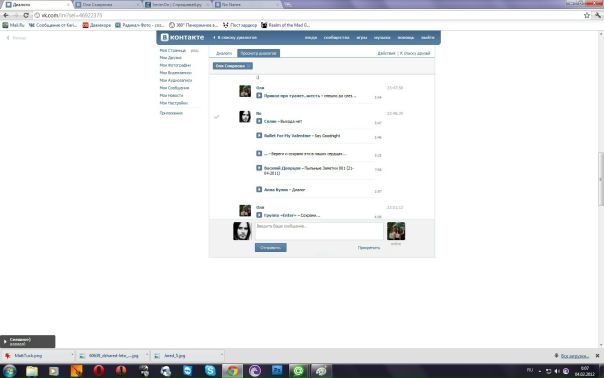Open Мои Видеозаписи in sidebar
The height and width of the screenshot is (378, 604).
coord(176,73)
